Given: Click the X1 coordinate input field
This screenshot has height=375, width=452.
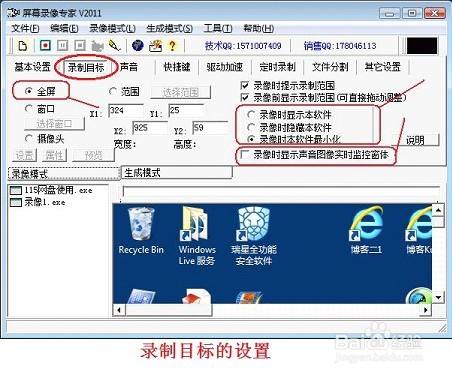Looking at the screenshot, I should [126, 111].
